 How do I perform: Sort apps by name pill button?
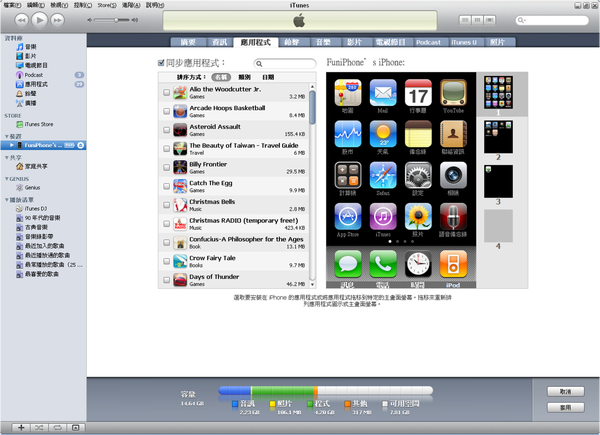pos(221,77)
